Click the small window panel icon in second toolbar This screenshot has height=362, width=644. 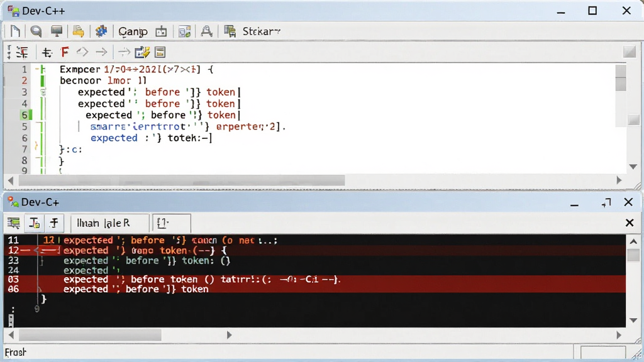pyautogui.click(x=160, y=52)
